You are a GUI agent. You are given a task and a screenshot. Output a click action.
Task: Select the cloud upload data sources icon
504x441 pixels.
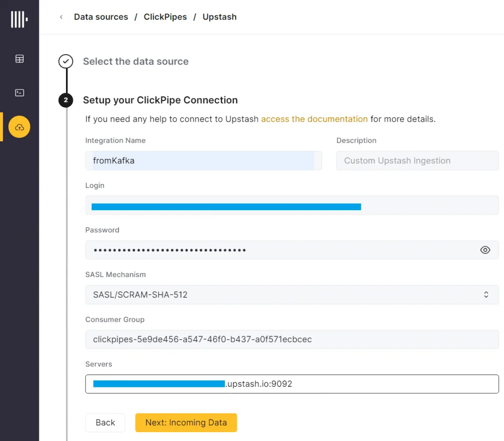click(x=19, y=126)
